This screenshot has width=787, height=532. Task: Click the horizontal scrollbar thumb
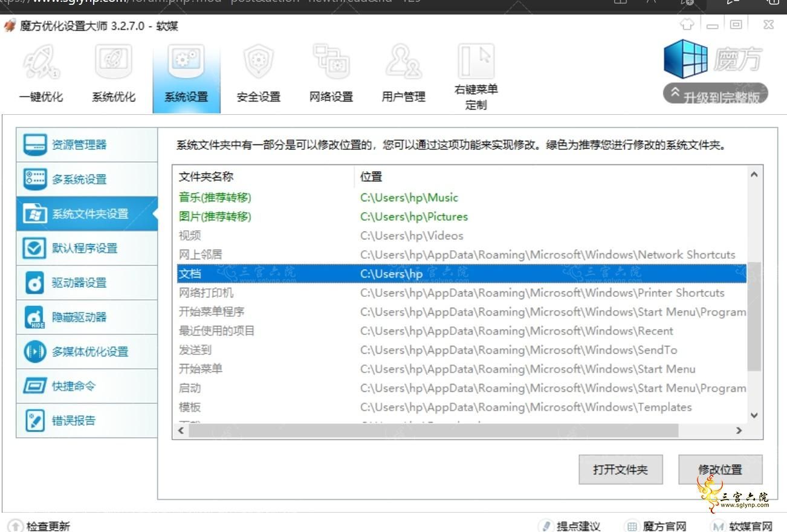point(433,430)
